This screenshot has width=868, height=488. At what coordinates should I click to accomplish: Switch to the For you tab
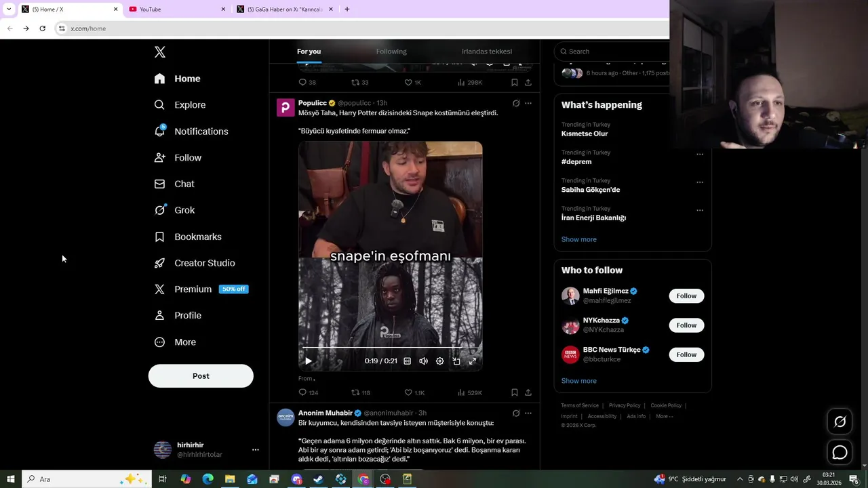(x=309, y=52)
